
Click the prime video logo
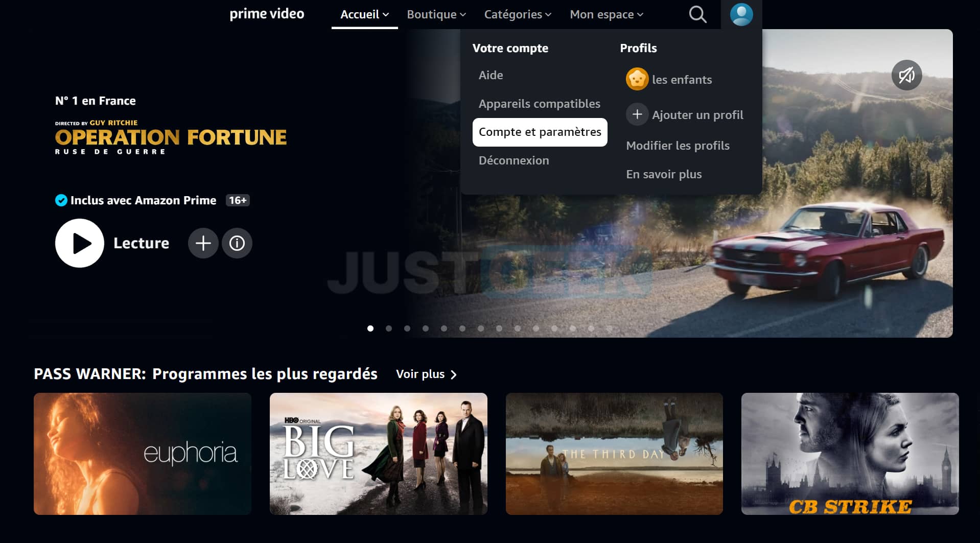(267, 14)
